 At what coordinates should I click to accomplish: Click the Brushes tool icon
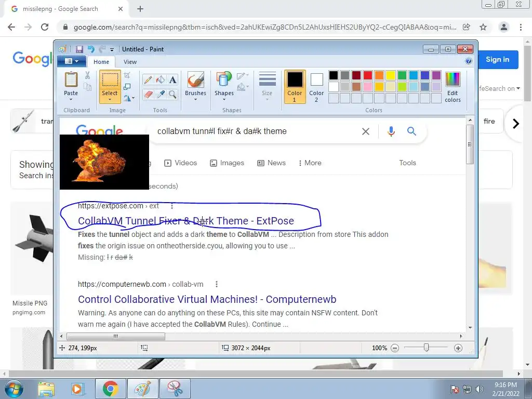coord(195,79)
